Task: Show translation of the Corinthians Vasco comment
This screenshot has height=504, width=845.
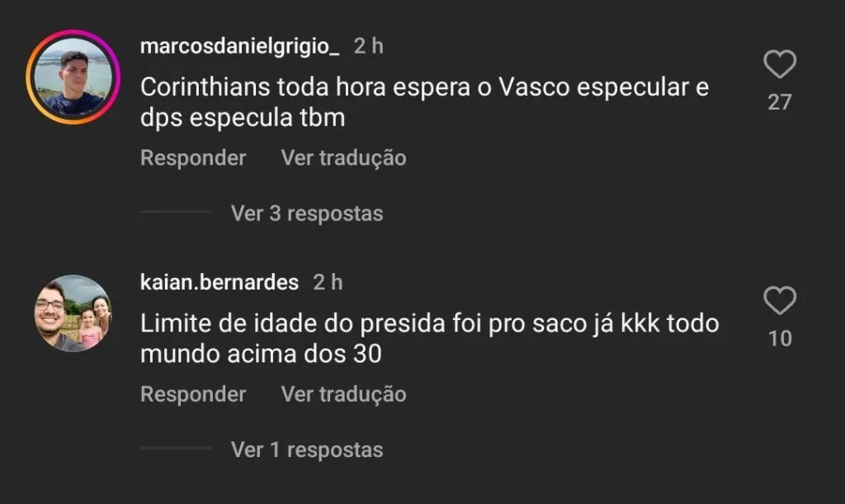Action: tap(343, 158)
